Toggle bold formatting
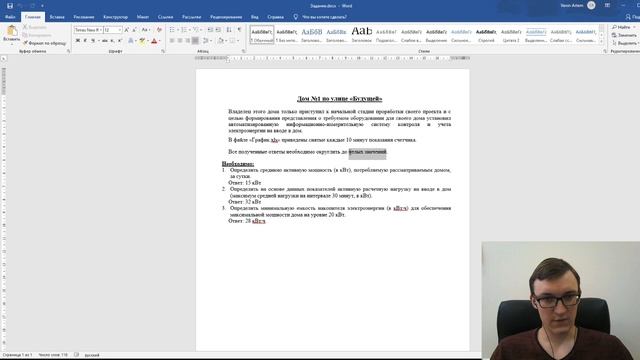The width and height of the screenshot is (640, 360). coord(78,40)
